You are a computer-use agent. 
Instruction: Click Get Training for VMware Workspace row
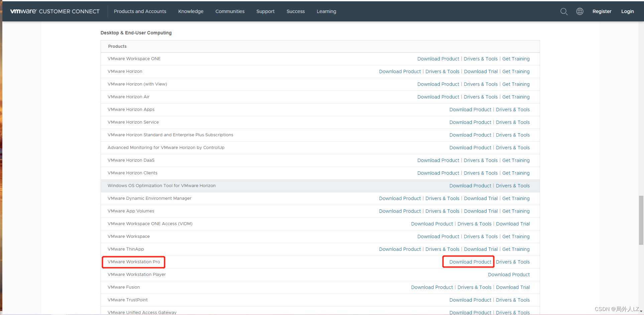[x=516, y=237]
